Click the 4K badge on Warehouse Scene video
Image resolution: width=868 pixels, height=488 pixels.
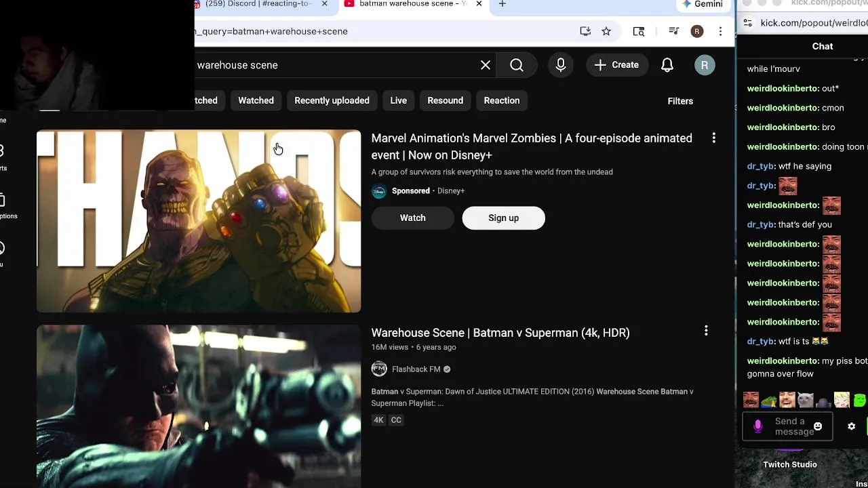tap(378, 420)
